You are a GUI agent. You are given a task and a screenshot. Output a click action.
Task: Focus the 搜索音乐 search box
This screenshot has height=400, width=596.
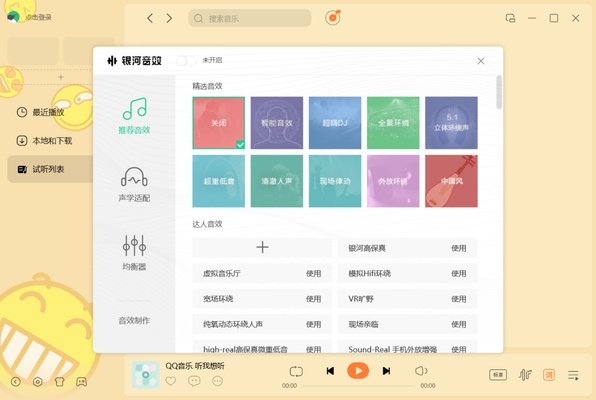pos(250,18)
